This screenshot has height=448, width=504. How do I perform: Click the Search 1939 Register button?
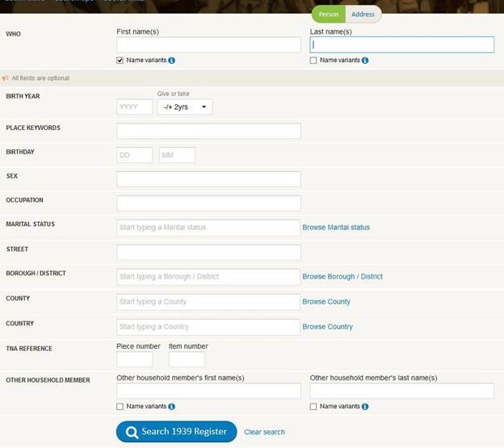(176, 431)
